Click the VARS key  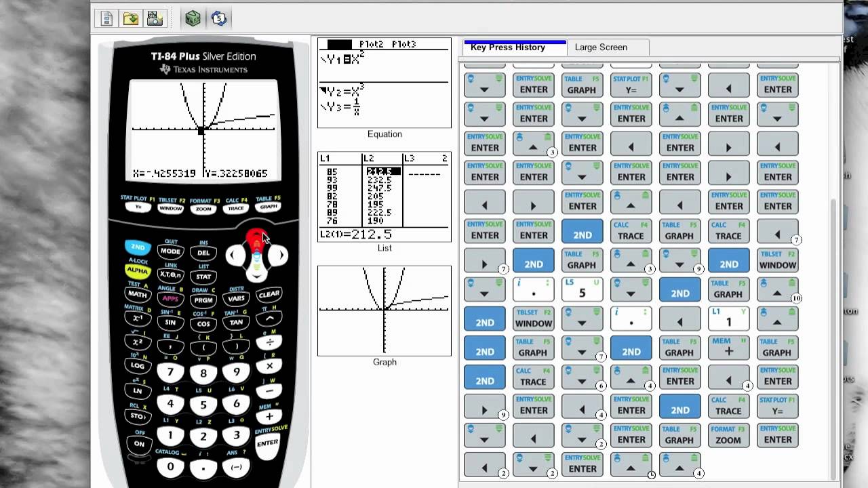pyautogui.click(x=236, y=298)
